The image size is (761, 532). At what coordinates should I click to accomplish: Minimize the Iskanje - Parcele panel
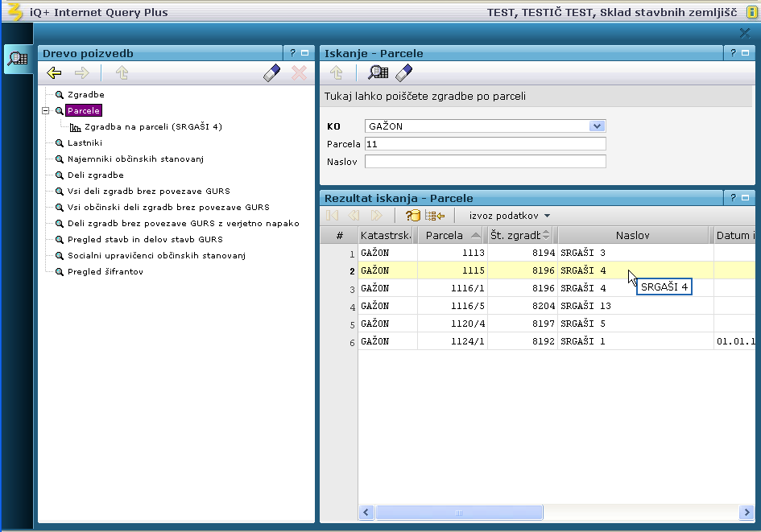pos(746,53)
